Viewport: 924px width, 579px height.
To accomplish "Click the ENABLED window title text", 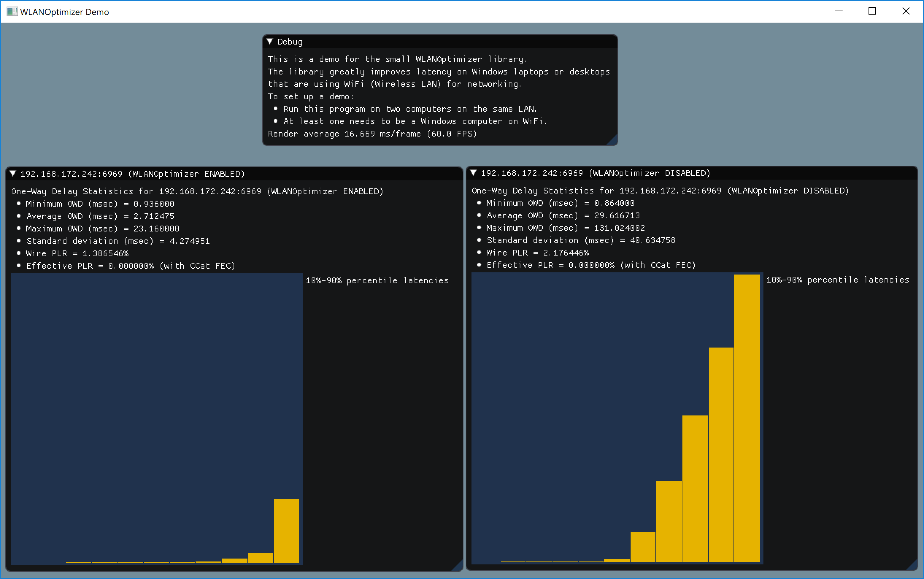I will point(132,174).
